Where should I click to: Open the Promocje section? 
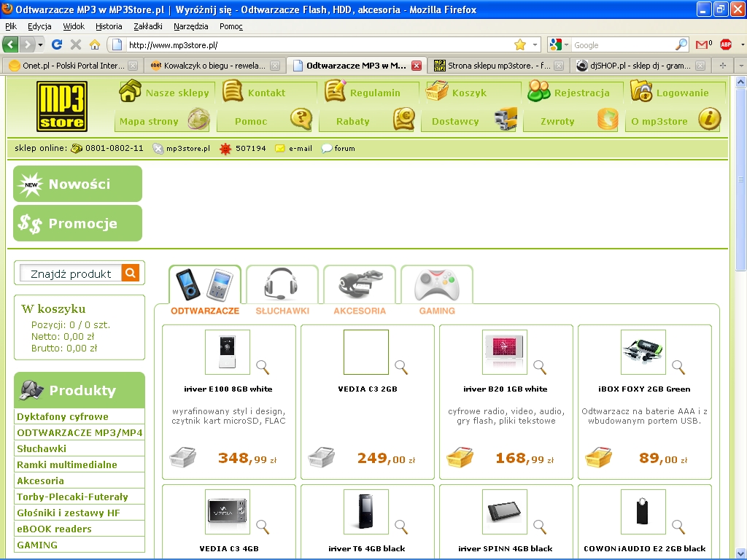coord(78,224)
